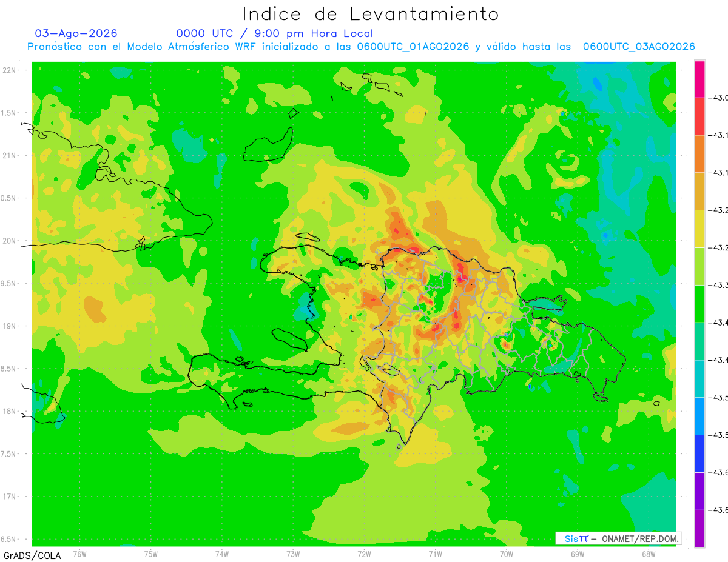Click the '75W' longitude label
The image size is (728, 562).
pyautogui.click(x=151, y=554)
